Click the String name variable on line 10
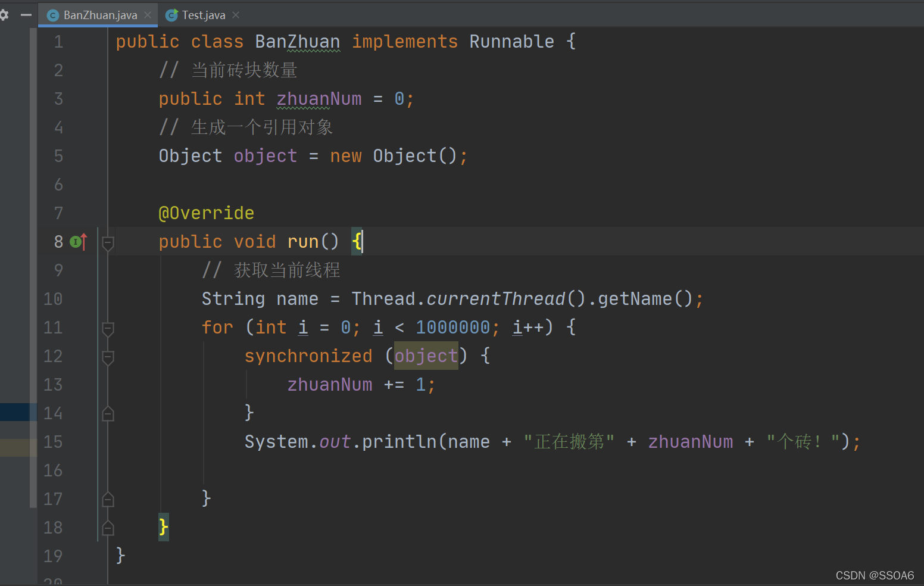The width and height of the screenshot is (924, 586). click(298, 299)
